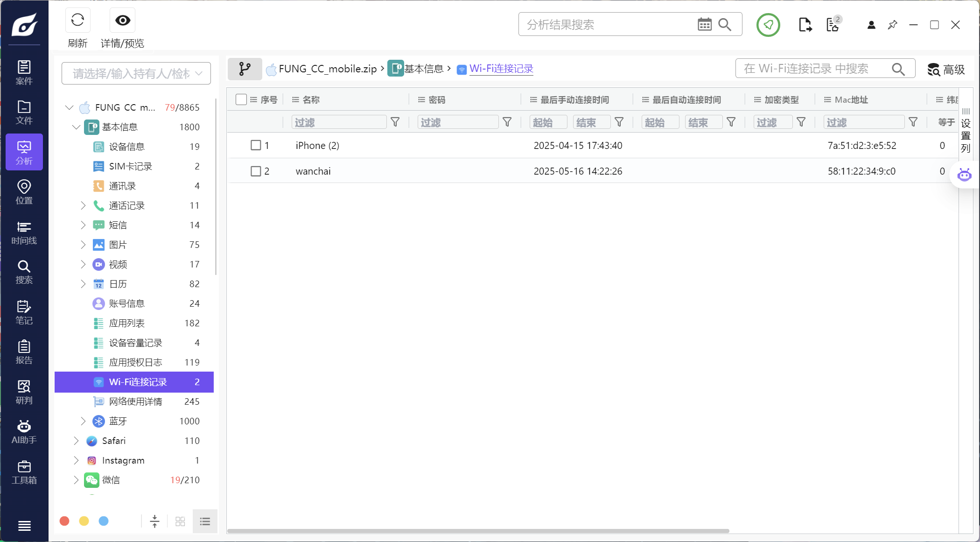
Task: Open the 请选择/输入持有人 dropdown
Action: tap(136, 73)
